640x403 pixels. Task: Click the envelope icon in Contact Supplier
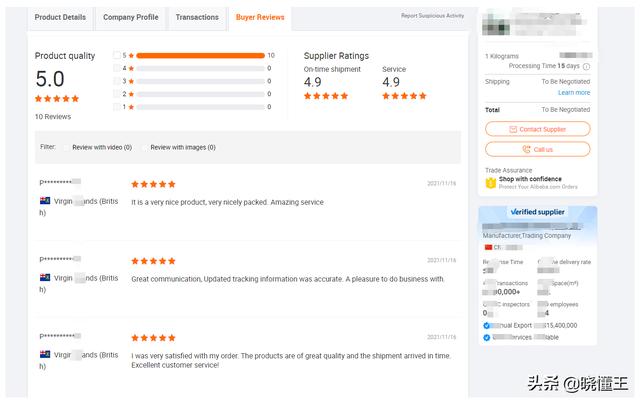click(x=513, y=129)
